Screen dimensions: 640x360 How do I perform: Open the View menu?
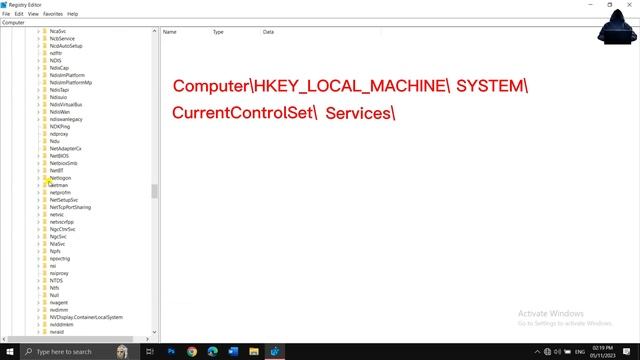tap(33, 14)
